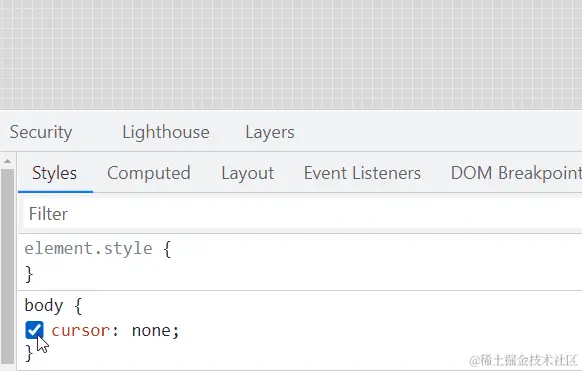Uncheck the cursor property checkbox

tap(34, 330)
